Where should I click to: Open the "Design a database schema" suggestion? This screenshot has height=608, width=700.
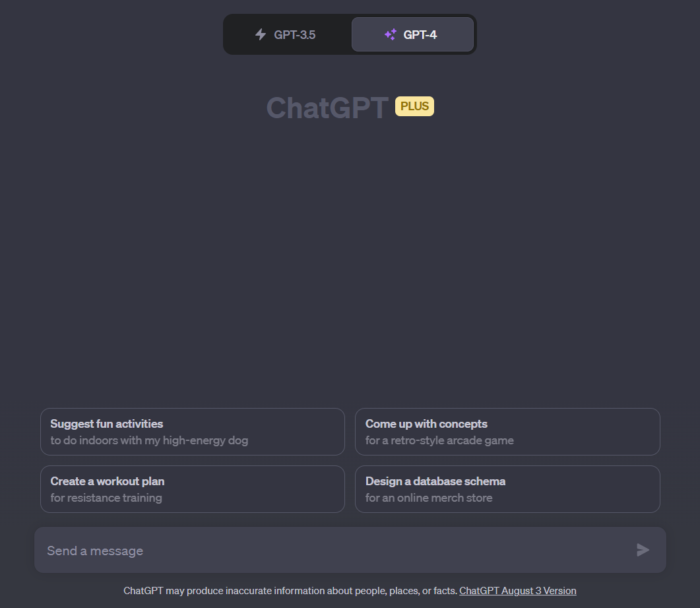[x=507, y=489]
